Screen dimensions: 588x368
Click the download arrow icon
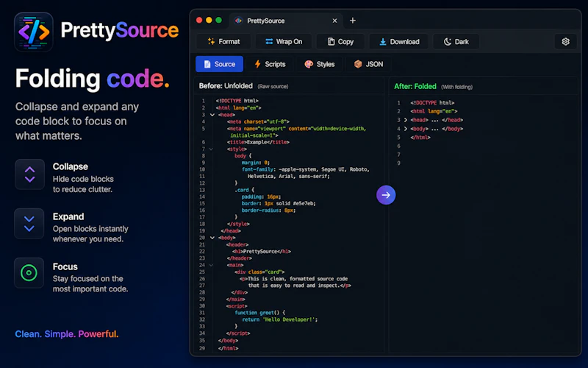point(382,41)
